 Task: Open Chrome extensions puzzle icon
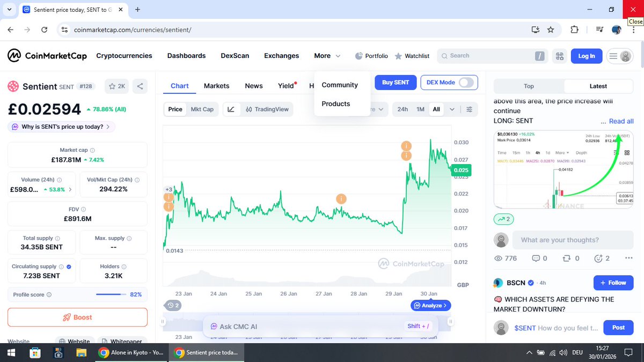(x=574, y=29)
